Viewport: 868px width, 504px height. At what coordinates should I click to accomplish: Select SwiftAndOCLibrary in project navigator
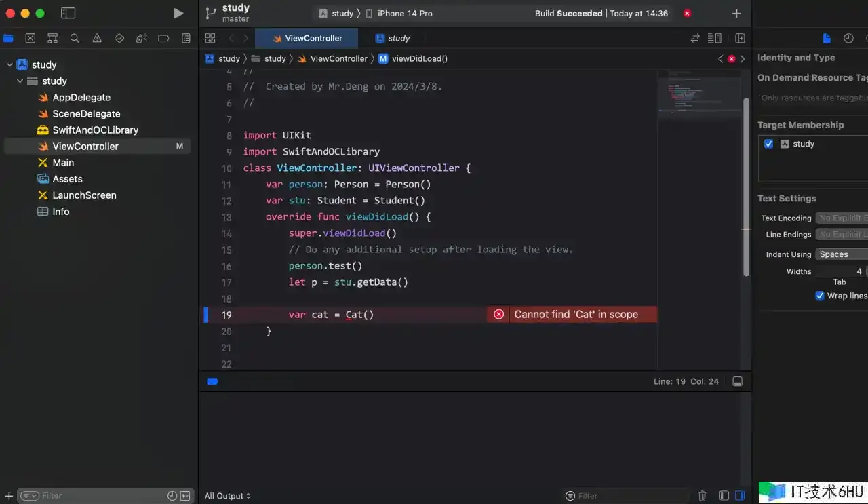pos(95,130)
